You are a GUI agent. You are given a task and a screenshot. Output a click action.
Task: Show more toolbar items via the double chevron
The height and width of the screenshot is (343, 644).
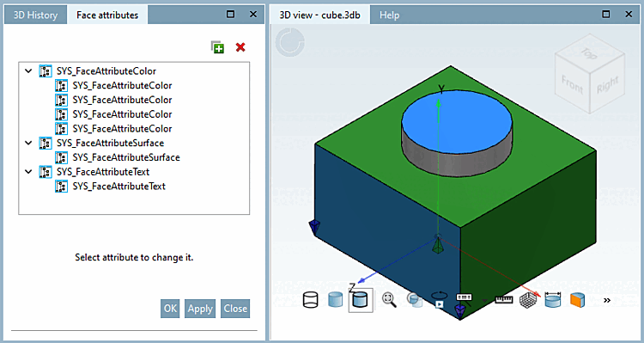tap(607, 301)
